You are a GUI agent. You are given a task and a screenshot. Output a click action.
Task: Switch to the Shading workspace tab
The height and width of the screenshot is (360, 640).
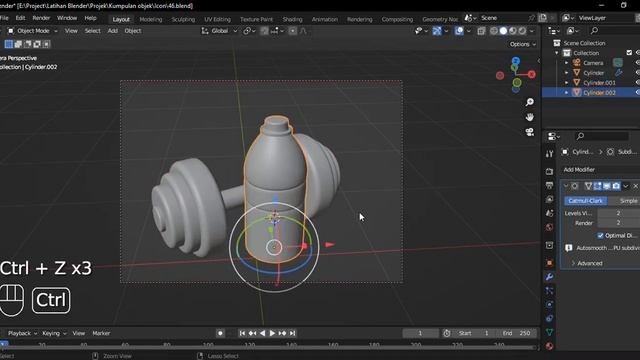coord(292,19)
